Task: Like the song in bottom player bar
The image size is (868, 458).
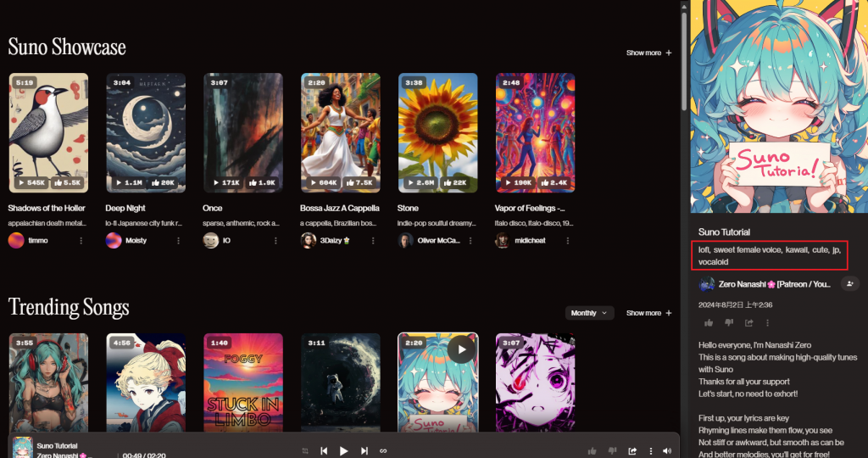Action: [593, 451]
